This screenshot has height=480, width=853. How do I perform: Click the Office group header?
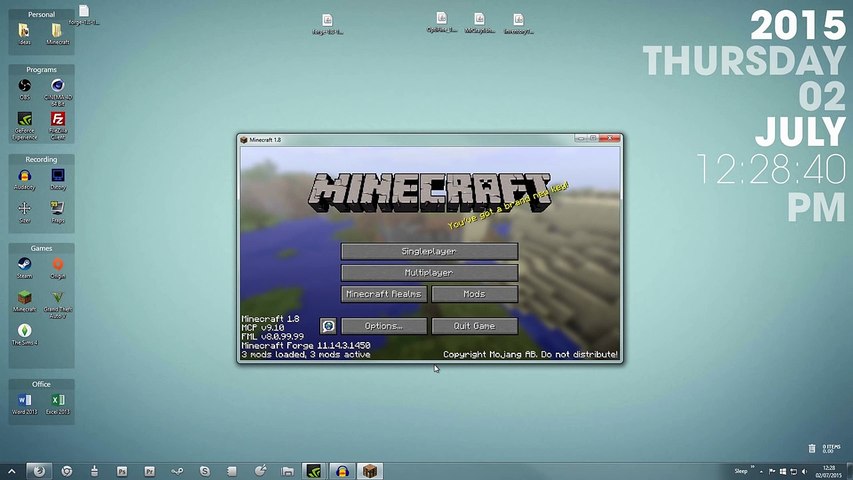click(x=41, y=384)
